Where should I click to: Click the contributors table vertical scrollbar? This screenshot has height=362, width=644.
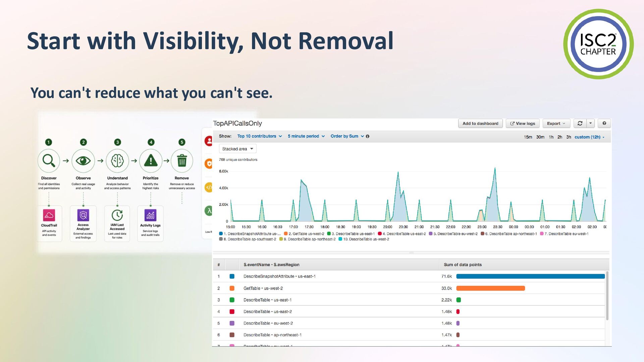point(607,296)
